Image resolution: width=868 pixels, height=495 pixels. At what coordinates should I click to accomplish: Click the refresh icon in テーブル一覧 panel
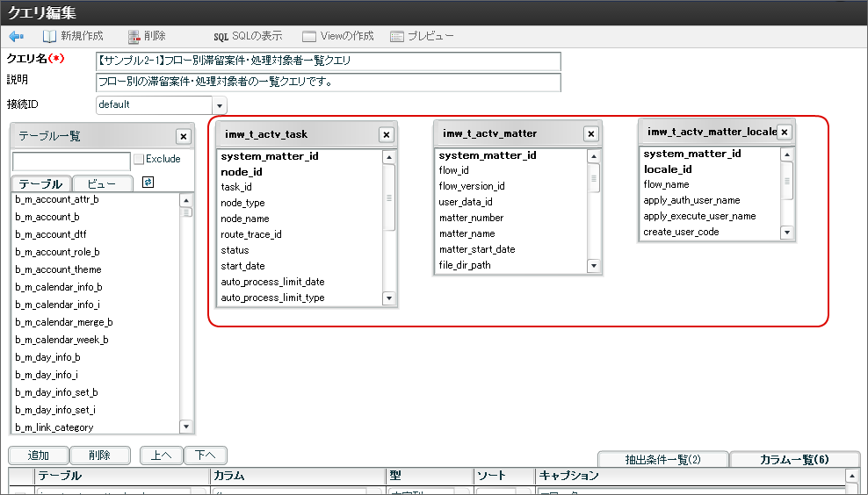[148, 182]
